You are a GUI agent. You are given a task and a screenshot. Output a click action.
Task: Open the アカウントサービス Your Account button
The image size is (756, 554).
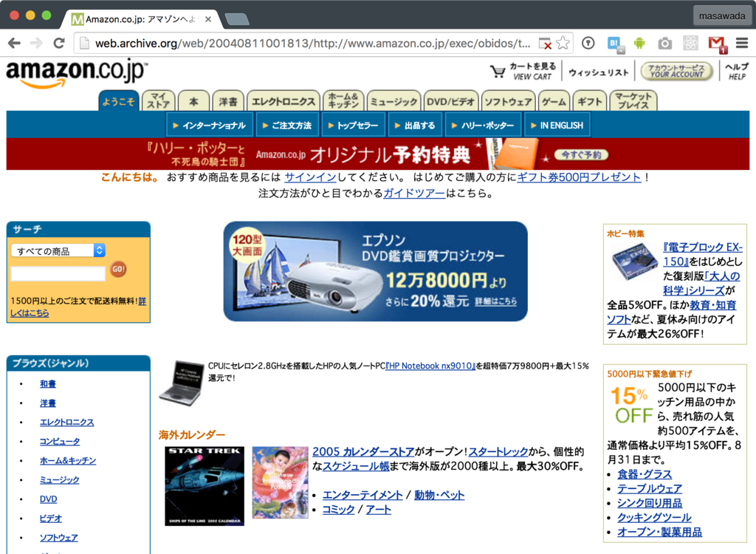click(x=676, y=71)
